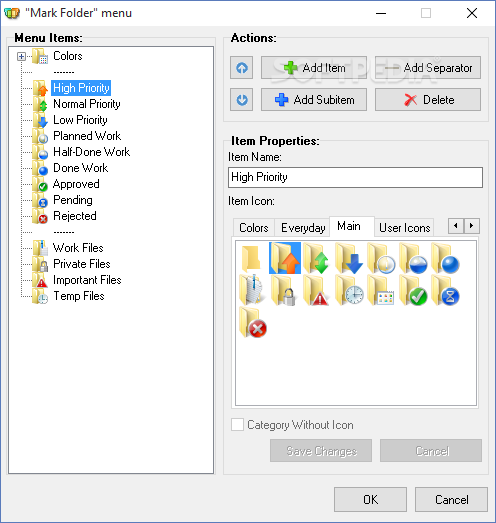Click the bottom Cancel button of the dialog
Screen dimensions: 496x523
(451, 499)
